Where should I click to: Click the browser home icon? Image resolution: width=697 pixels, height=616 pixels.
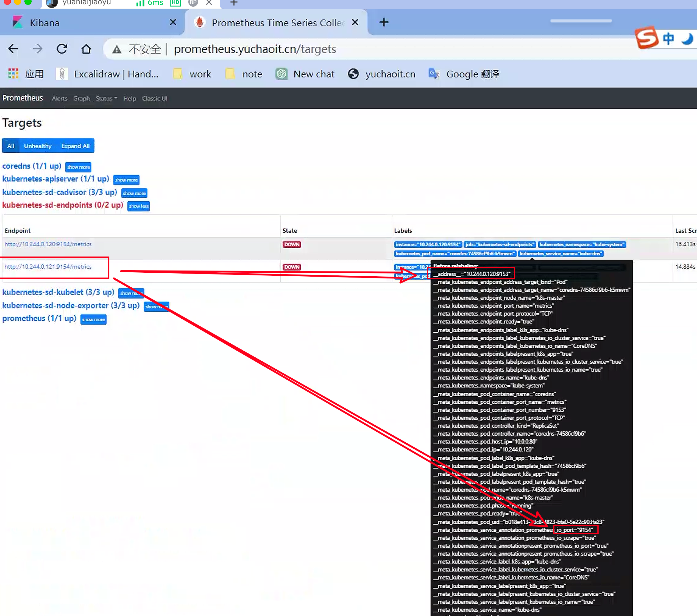86,49
